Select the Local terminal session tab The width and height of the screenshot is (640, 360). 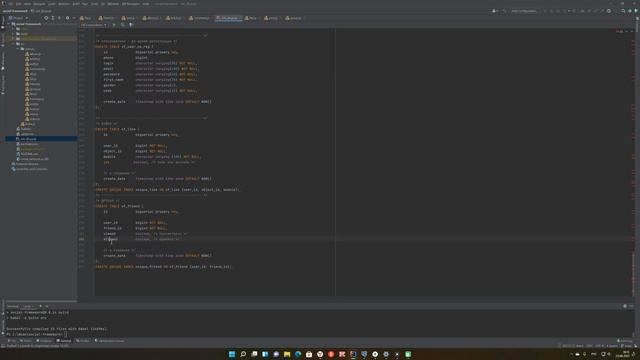27,306
